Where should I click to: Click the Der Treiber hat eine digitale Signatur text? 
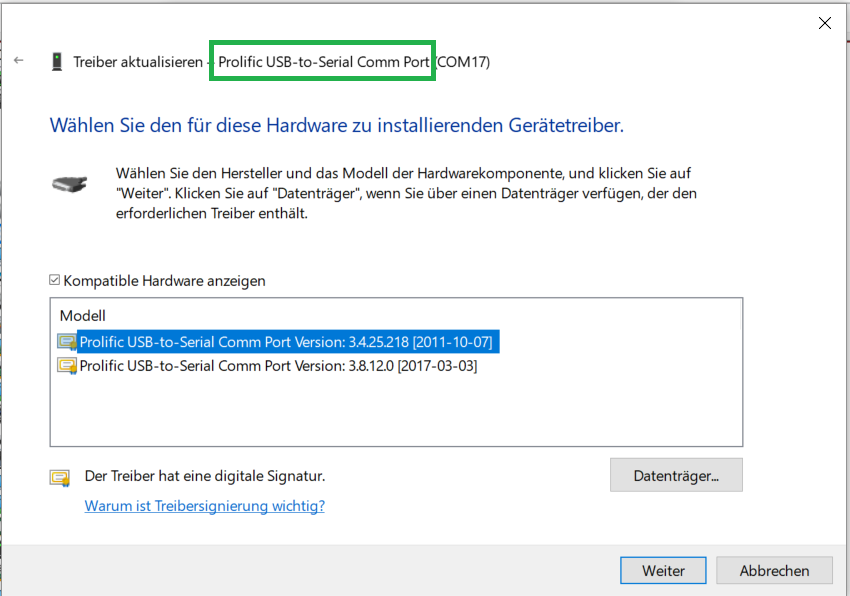click(x=205, y=476)
